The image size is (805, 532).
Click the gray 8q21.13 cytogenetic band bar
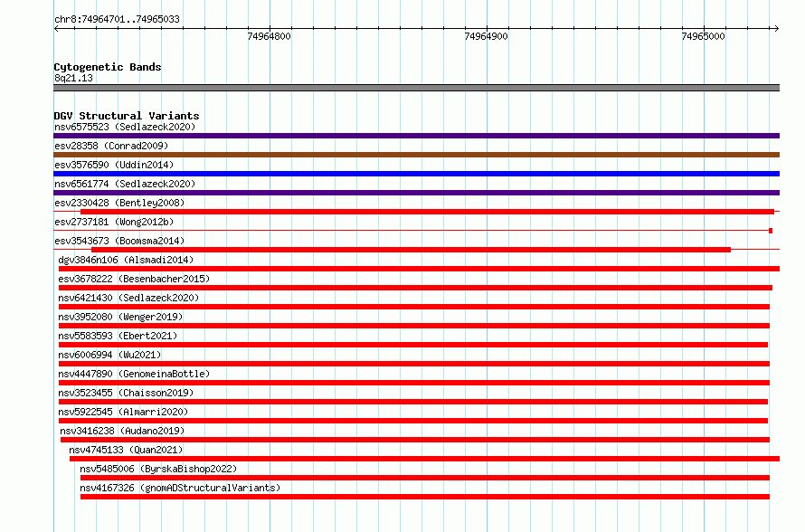[x=416, y=88]
